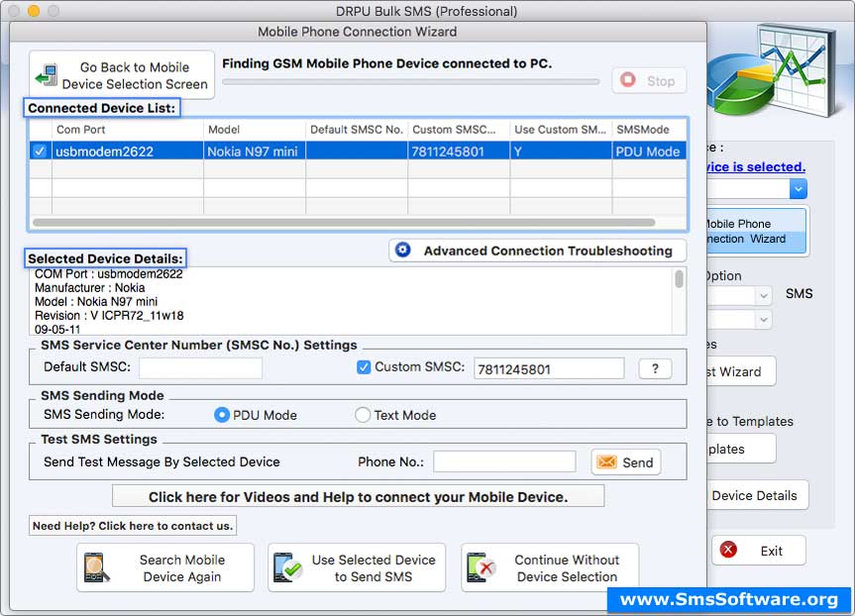Image resolution: width=855 pixels, height=616 pixels.
Task: Click the Use Custom SM... column header
Action: click(x=561, y=130)
